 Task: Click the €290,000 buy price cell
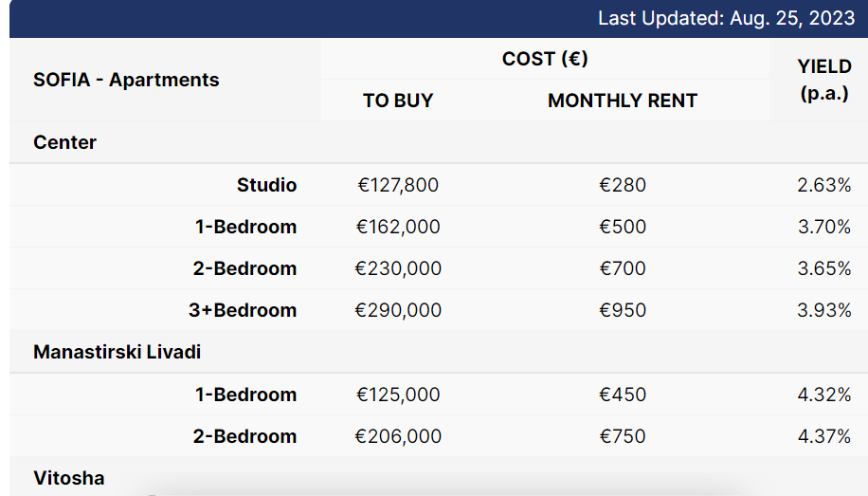coord(398,310)
